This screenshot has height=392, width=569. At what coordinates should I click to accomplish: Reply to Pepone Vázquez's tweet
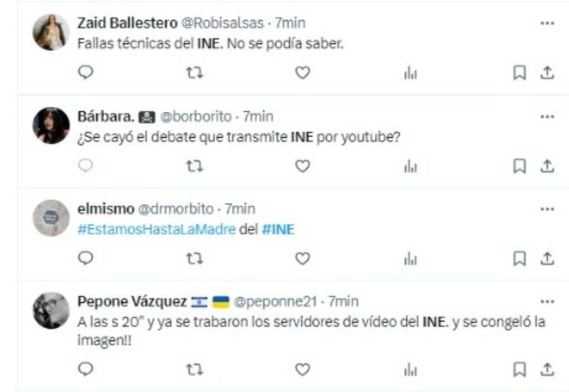pos(85,369)
